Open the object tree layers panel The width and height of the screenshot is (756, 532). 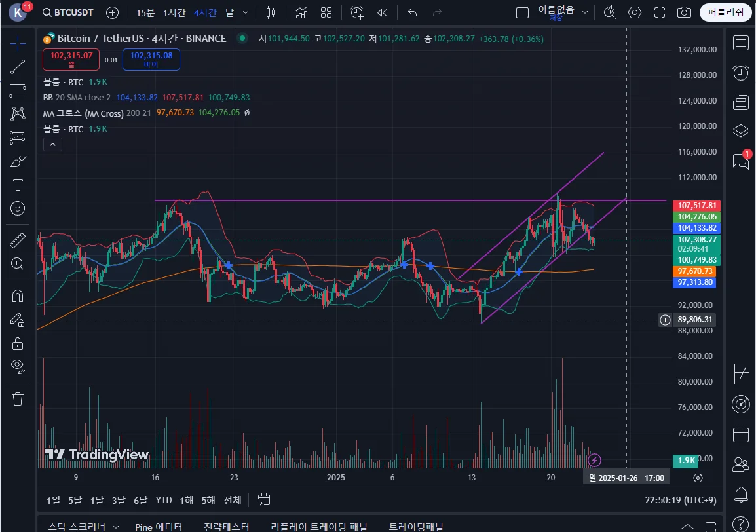point(740,131)
